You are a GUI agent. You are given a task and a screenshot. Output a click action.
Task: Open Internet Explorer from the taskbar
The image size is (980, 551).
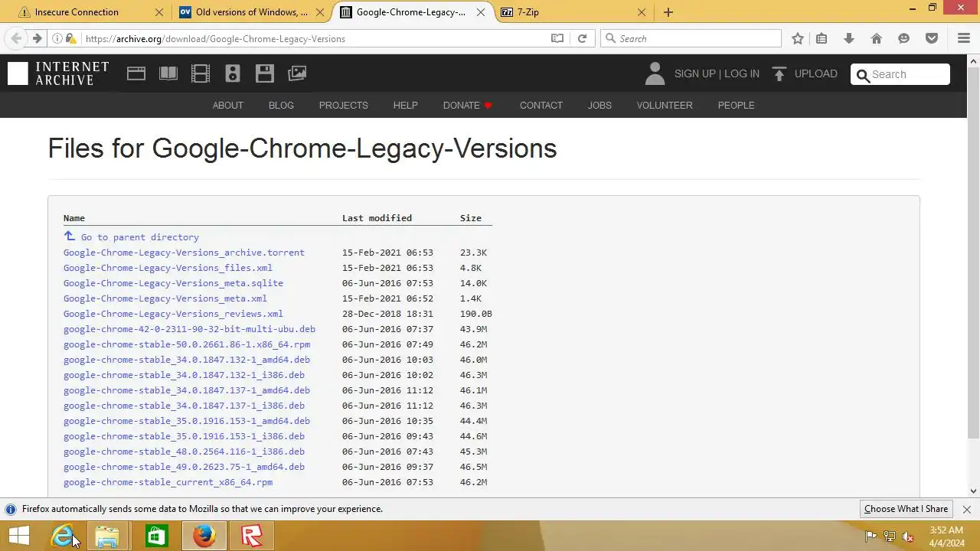point(63,536)
